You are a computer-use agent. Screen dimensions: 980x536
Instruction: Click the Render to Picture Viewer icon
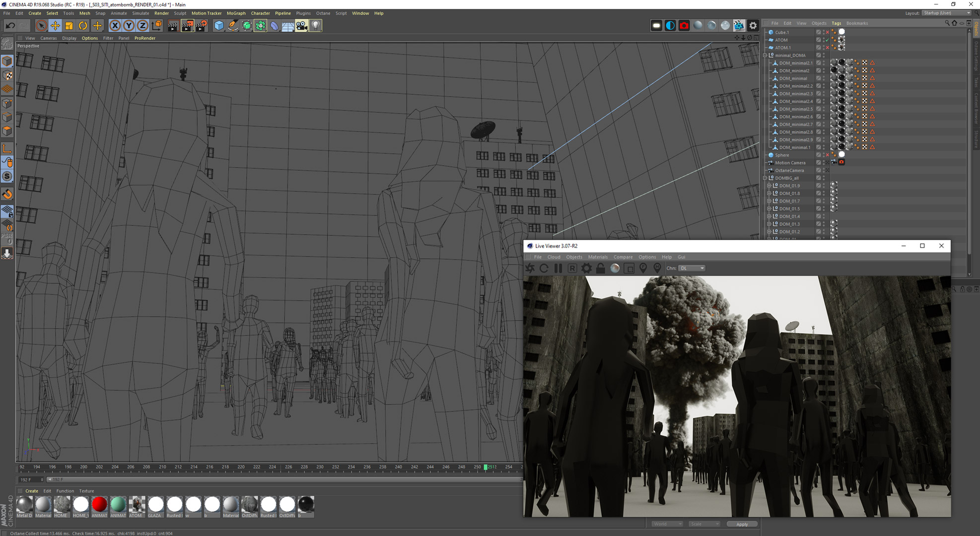point(187,25)
